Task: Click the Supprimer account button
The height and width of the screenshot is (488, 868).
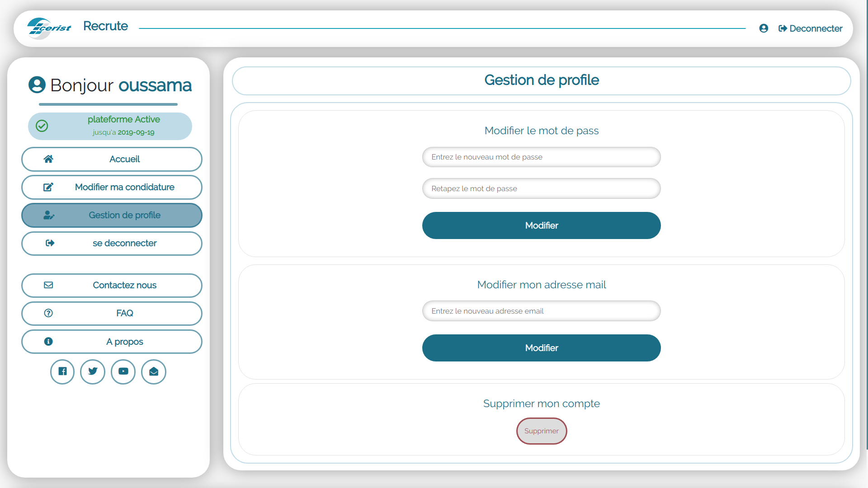Action: pos(541,431)
